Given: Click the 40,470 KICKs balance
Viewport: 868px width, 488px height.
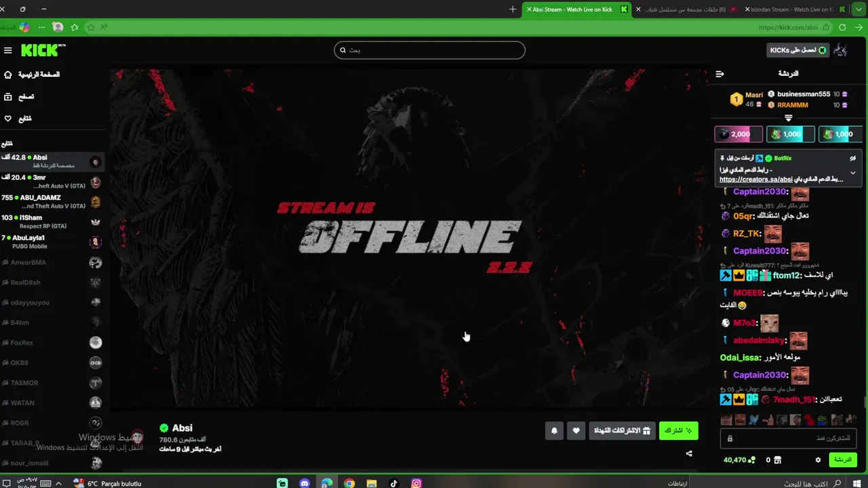Looking at the screenshot, I should [738, 460].
